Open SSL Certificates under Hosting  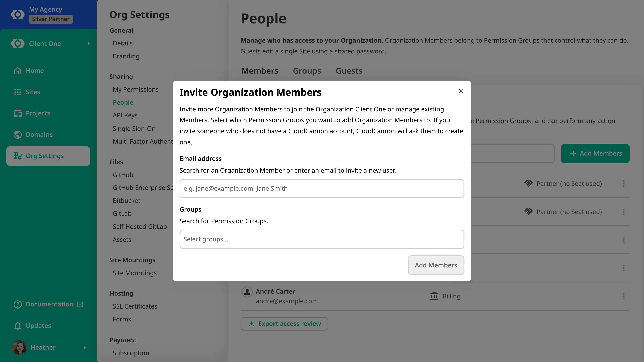[x=135, y=306]
